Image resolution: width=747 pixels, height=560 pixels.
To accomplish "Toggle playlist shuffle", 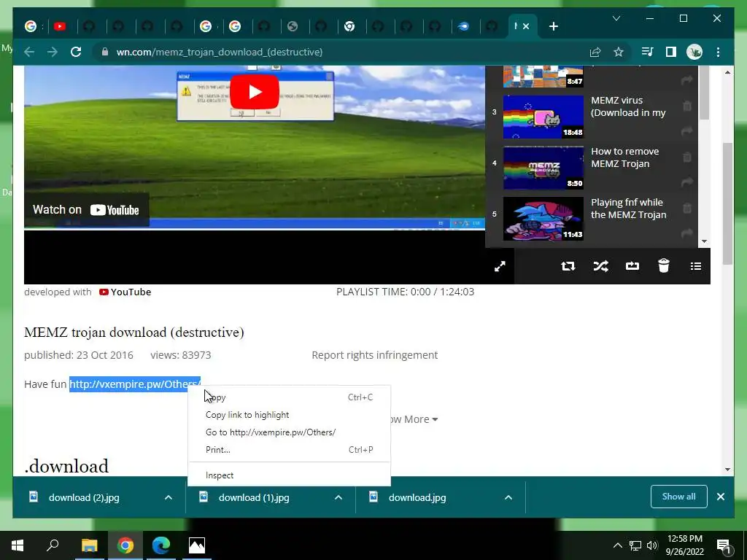I will point(600,266).
